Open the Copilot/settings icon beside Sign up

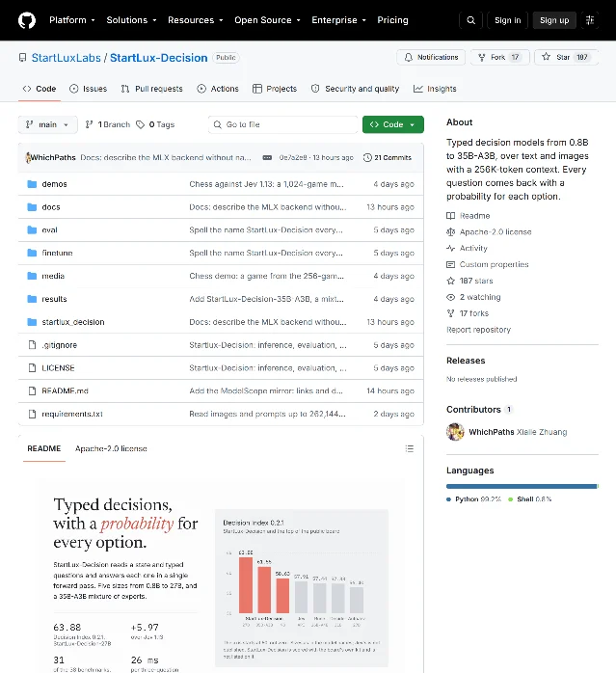(590, 20)
